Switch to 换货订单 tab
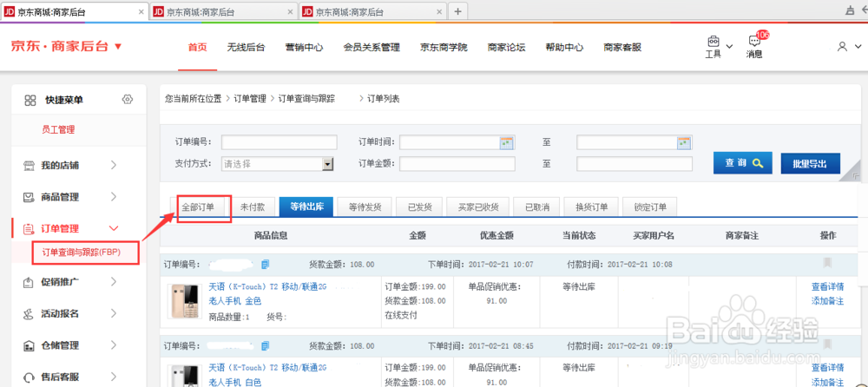The width and height of the screenshot is (868, 387). click(592, 207)
